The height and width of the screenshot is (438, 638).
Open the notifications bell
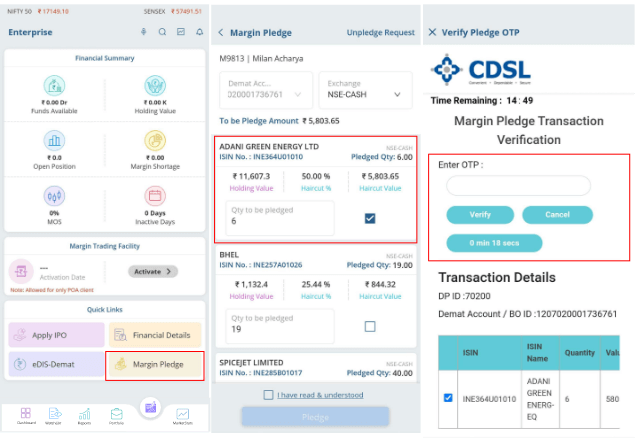coord(199,32)
